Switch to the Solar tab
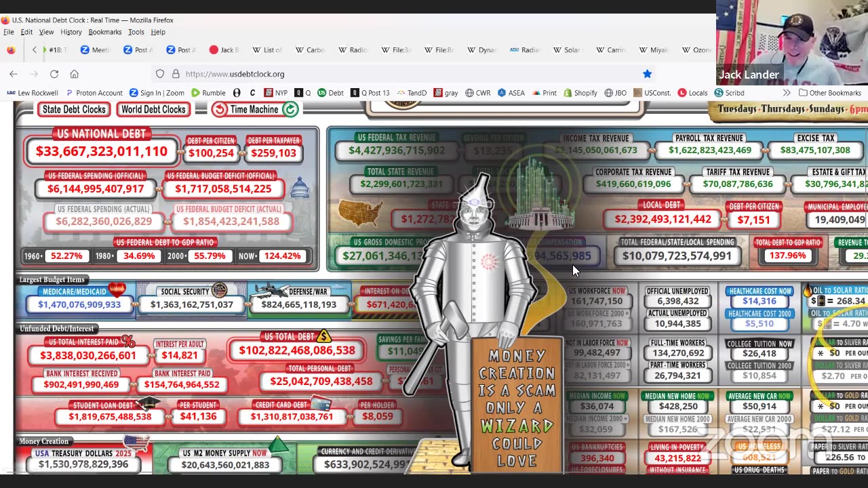The height and width of the screenshot is (488, 868). tap(566, 49)
